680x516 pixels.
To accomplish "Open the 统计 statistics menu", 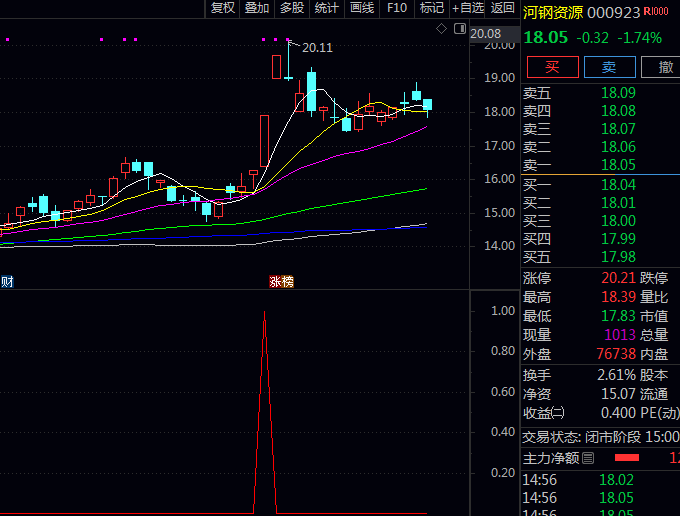I will coord(326,8).
